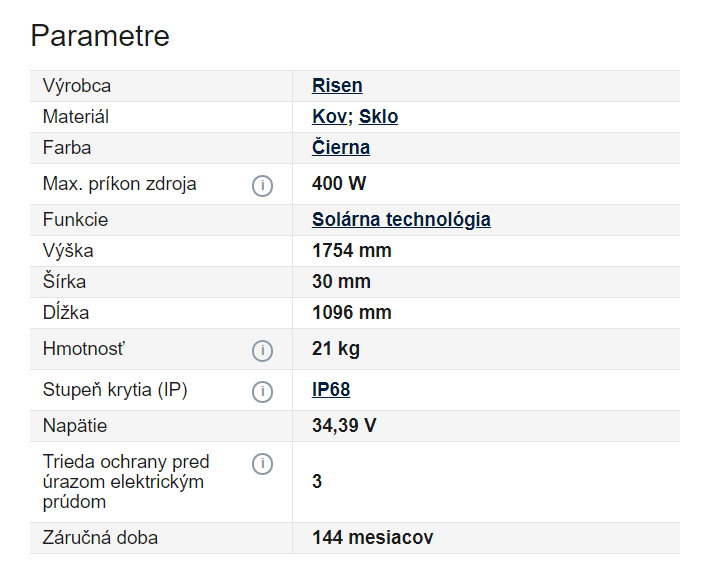Open the Čierna color link
The width and height of the screenshot is (718, 586).
click(341, 148)
